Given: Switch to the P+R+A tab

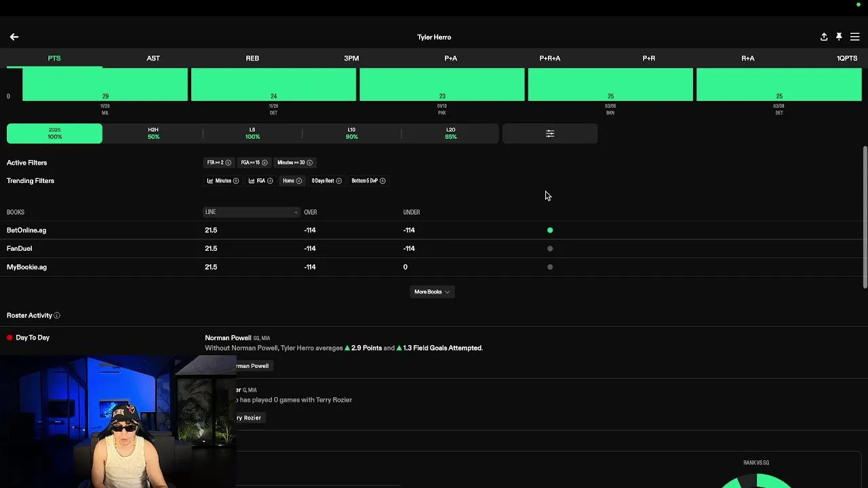Looking at the screenshot, I should point(550,58).
